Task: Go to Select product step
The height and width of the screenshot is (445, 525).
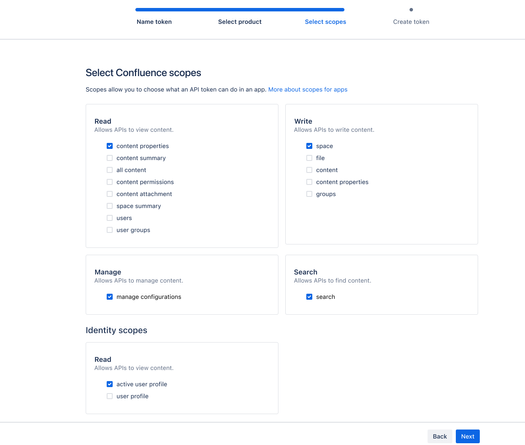Action: [x=240, y=22]
